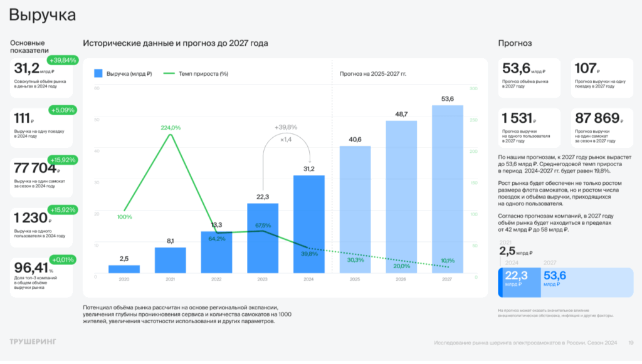Click the +0,01% green badge

pos(61,259)
